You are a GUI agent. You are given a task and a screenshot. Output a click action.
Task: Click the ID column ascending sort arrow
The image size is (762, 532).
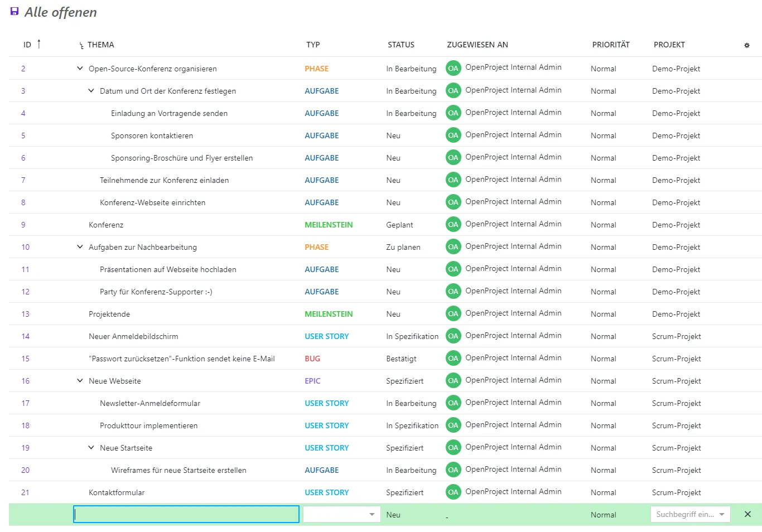[38, 44]
